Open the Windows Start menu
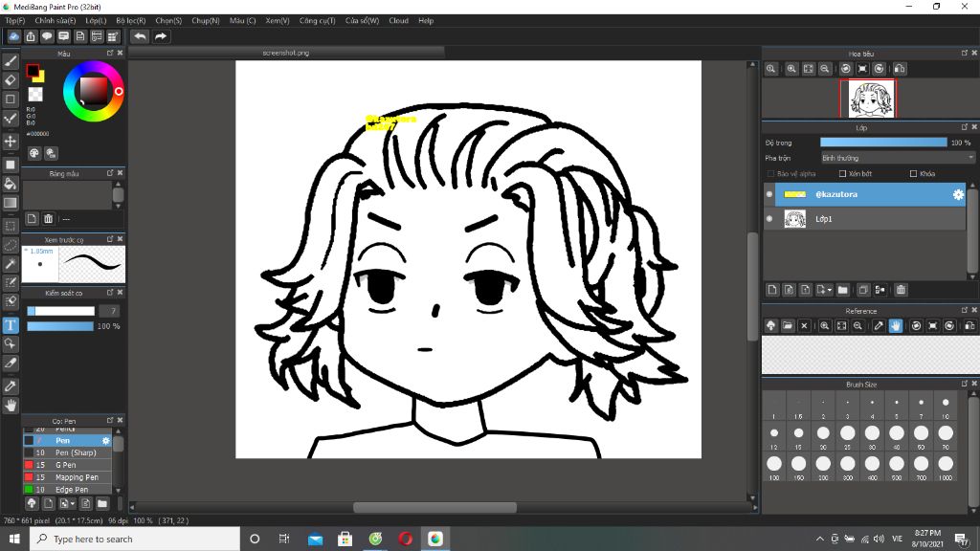The height and width of the screenshot is (551, 980). [14, 539]
